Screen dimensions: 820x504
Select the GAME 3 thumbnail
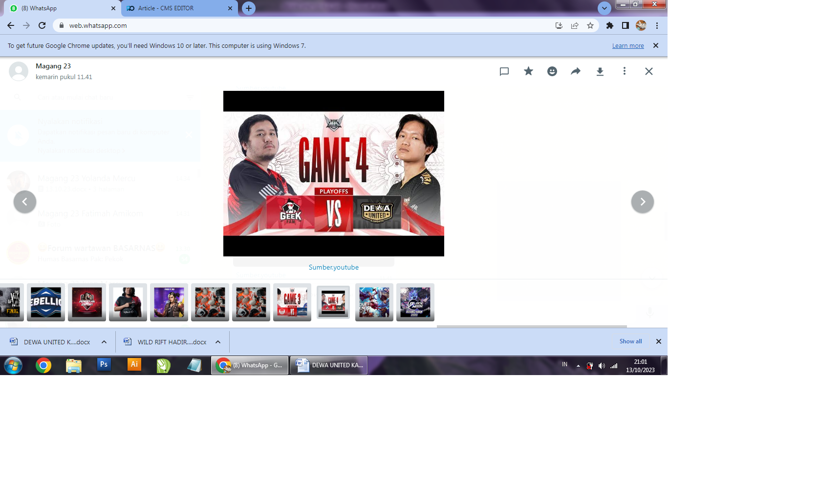pos(292,302)
